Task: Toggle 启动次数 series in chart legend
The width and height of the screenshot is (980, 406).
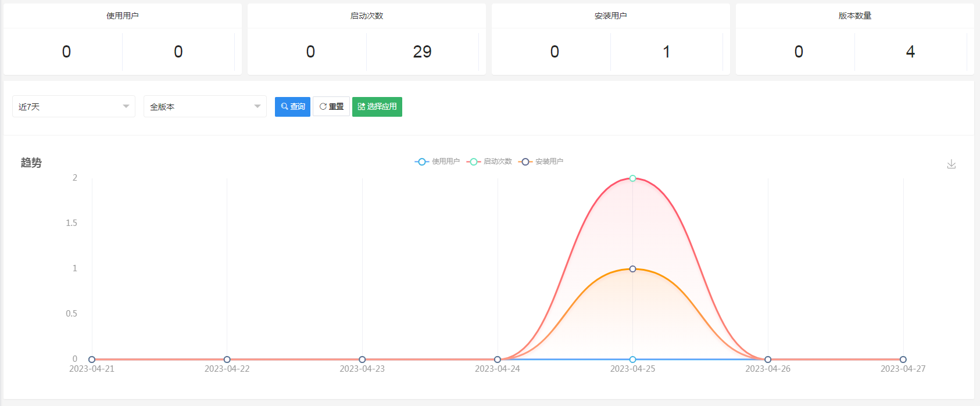Action: [x=489, y=161]
